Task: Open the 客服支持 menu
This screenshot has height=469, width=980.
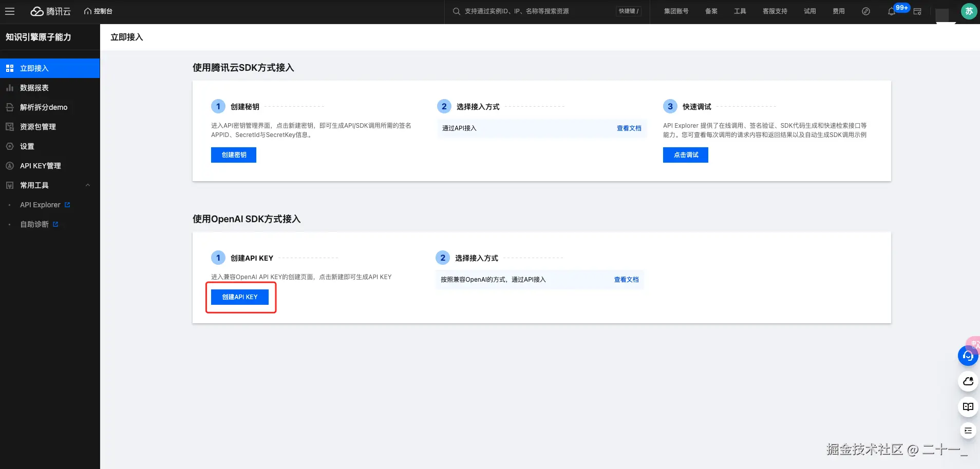Action: coord(775,11)
